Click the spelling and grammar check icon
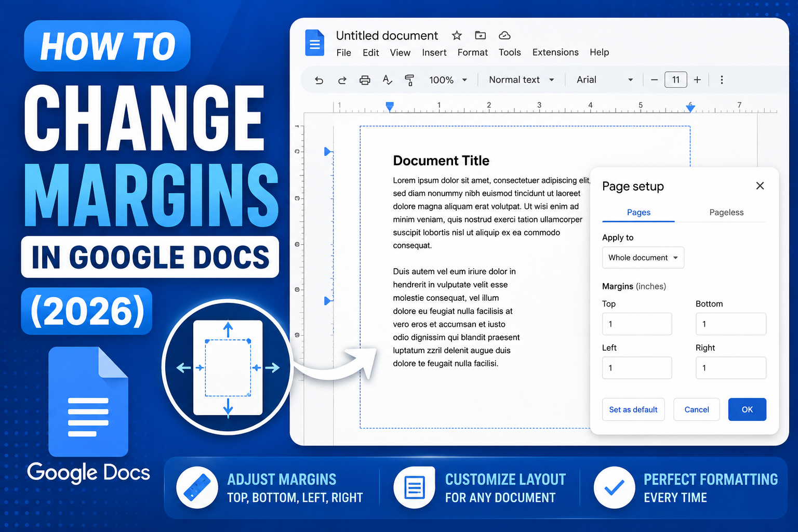Screen dimensions: 798x532 (387, 80)
